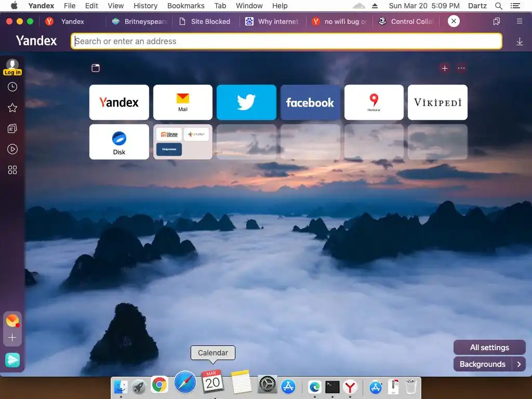532x399 pixels.
Task: Switch to the no wifi bug tab
Action: coord(339,21)
